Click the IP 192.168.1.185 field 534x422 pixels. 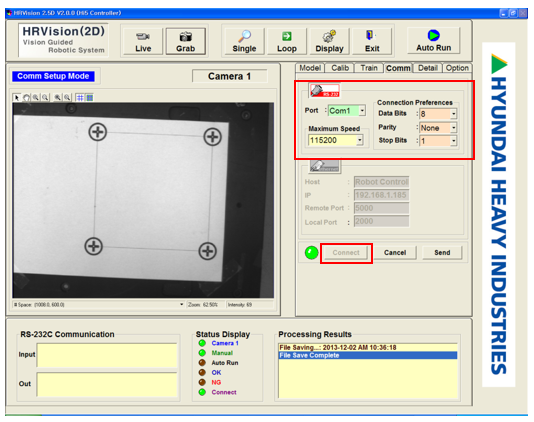click(381, 195)
